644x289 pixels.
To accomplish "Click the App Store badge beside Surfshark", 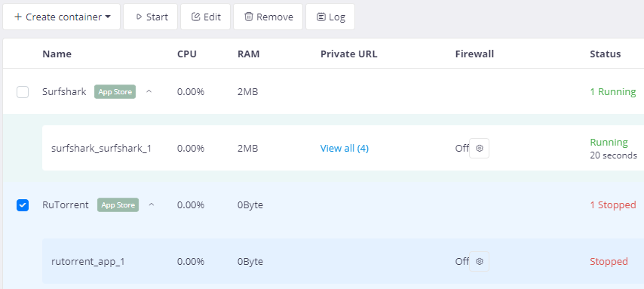I will click(x=115, y=91).
